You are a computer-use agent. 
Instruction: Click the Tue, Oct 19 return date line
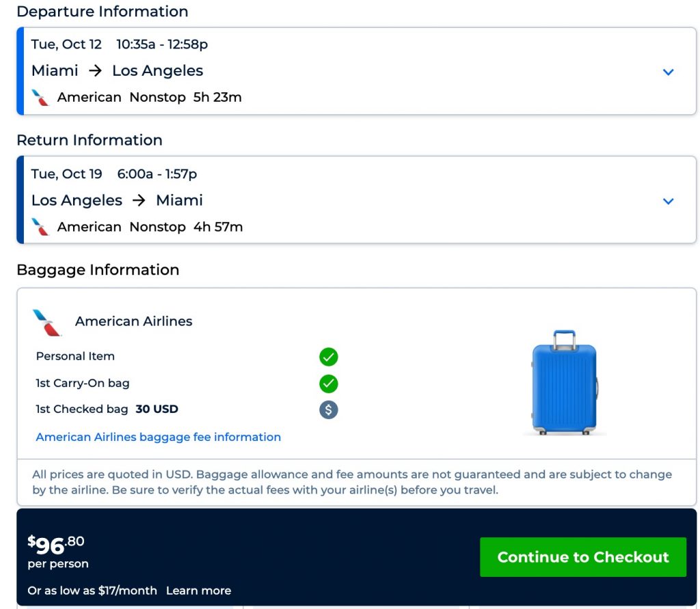tap(114, 174)
